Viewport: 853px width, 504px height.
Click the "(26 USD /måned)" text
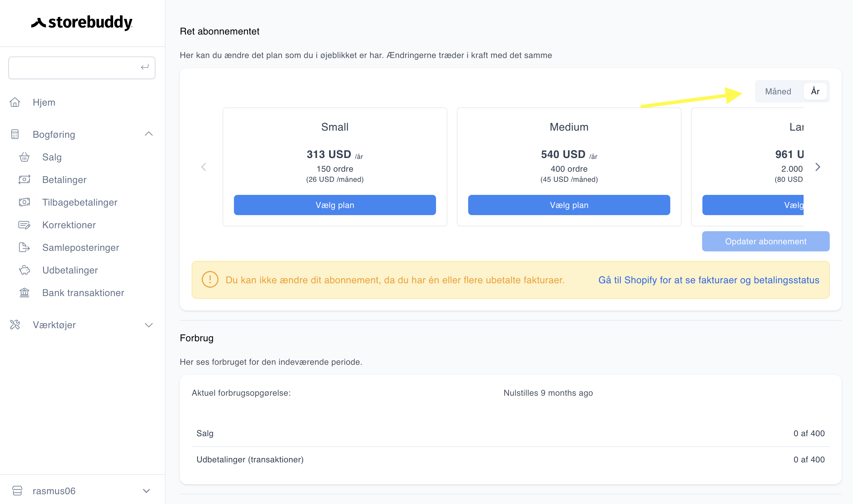coord(335,179)
